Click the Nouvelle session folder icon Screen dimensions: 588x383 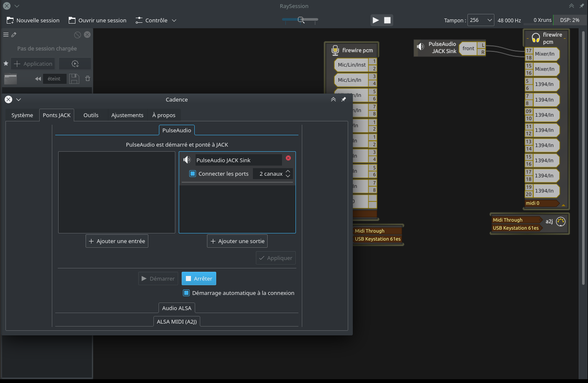[x=10, y=20]
